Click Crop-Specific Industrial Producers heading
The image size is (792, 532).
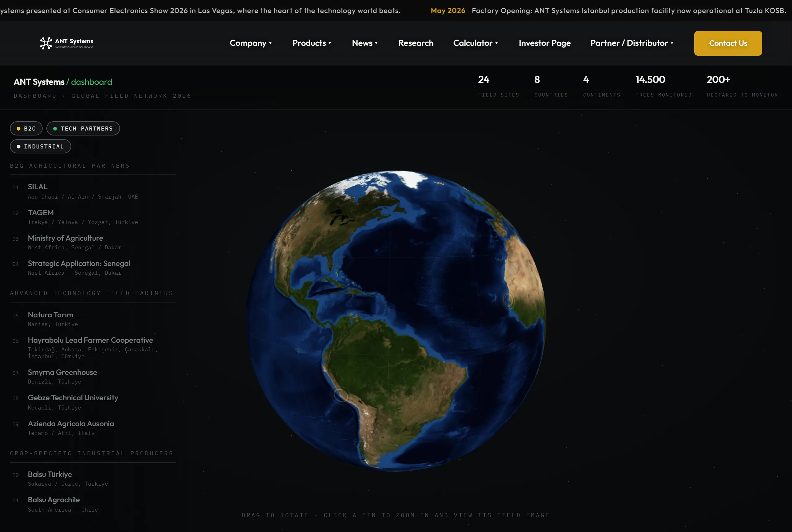(92, 453)
